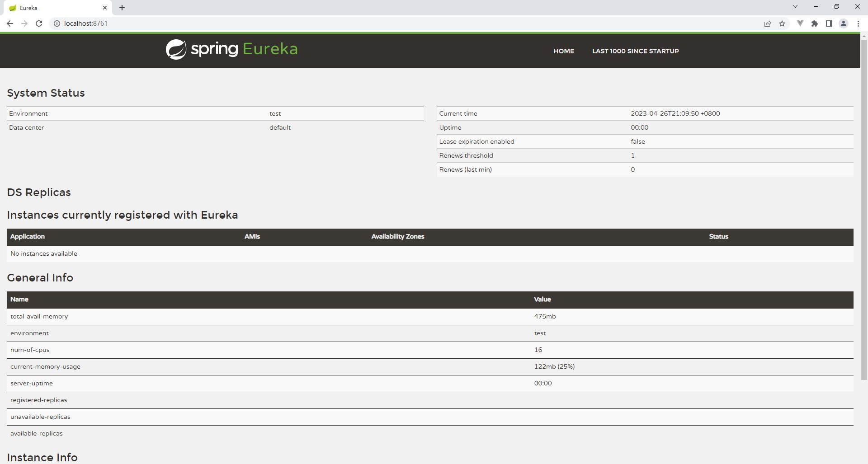Click the 'current-memory-usage' row name
The width and height of the screenshot is (868, 464).
point(45,367)
